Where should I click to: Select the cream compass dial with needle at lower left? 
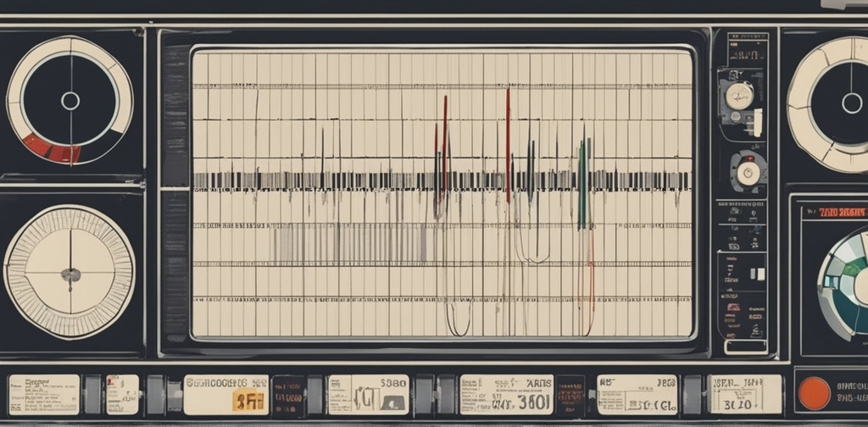point(70,272)
